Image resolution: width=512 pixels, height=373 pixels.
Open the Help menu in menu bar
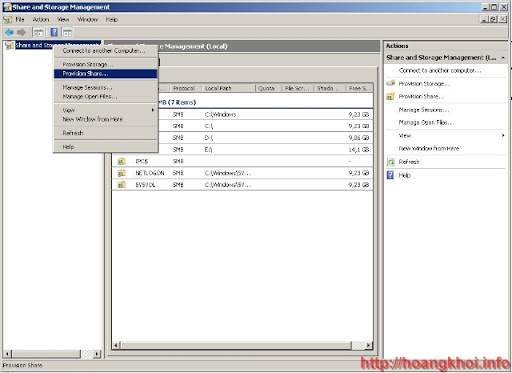pos(112,20)
